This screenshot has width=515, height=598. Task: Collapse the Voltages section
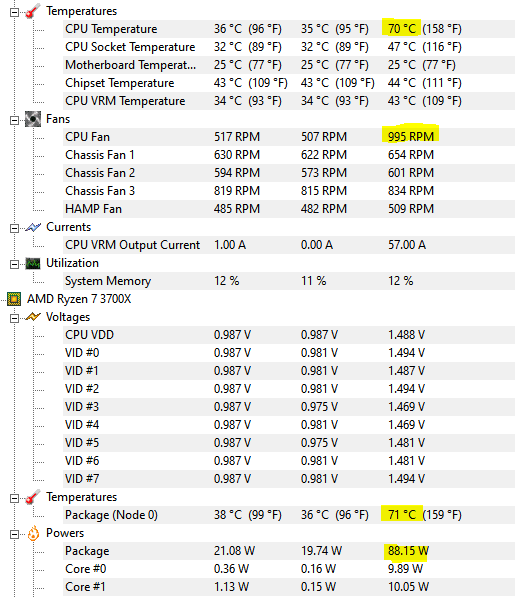pos(14,318)
